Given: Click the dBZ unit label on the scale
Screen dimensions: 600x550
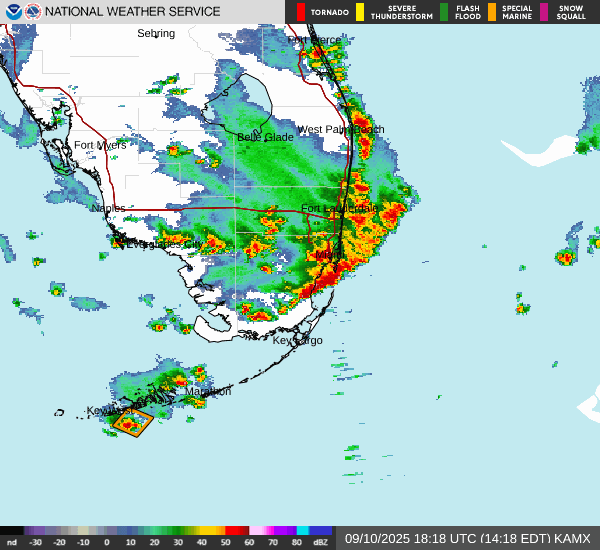Looking at the screenshot, I should 320,542.
